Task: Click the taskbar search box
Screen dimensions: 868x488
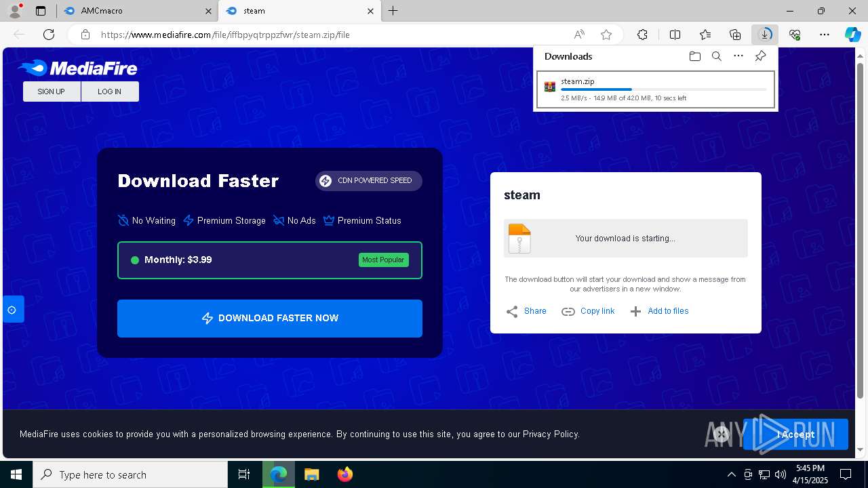Action: click(130, 474)
